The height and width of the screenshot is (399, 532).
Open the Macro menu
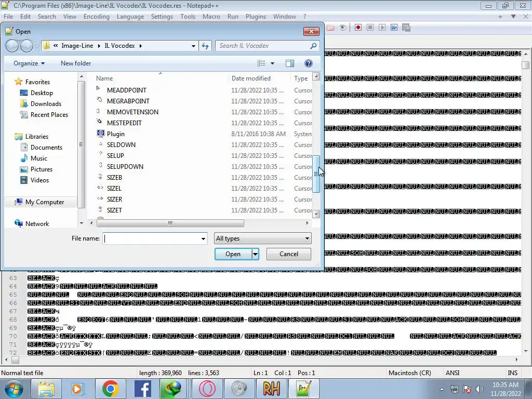coord(211,17)
